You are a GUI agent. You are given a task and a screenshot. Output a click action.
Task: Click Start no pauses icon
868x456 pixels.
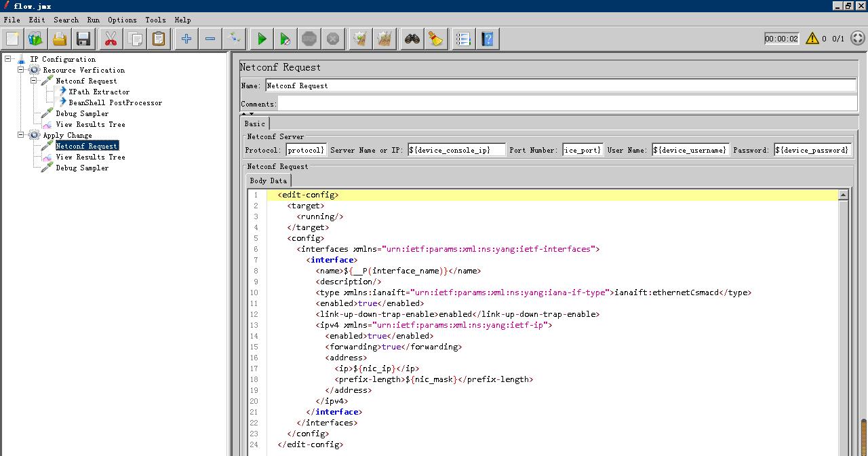coord(285,39)
